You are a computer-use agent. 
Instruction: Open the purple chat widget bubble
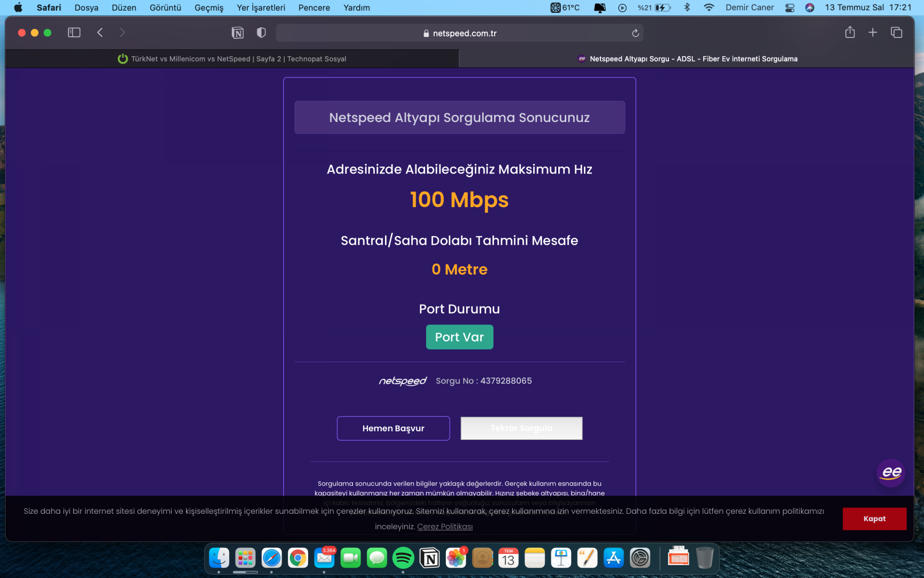pyautogui.click(x=891, y=473)
